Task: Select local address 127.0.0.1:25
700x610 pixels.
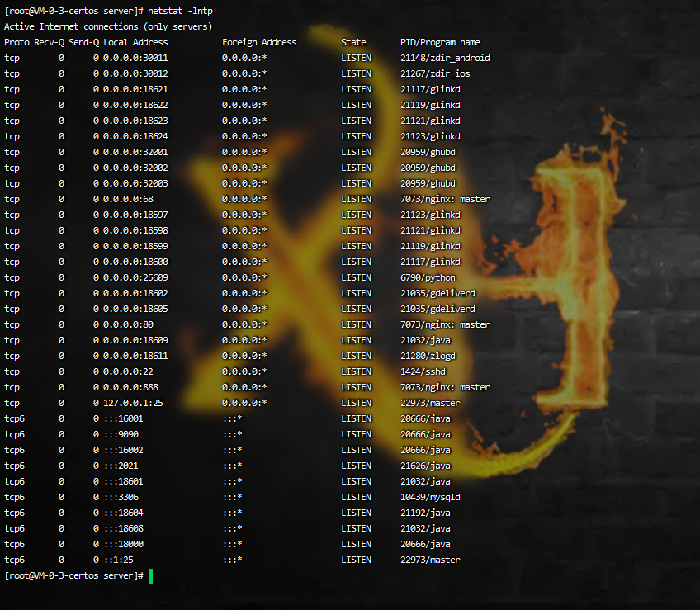Action: tap(133, 403)
